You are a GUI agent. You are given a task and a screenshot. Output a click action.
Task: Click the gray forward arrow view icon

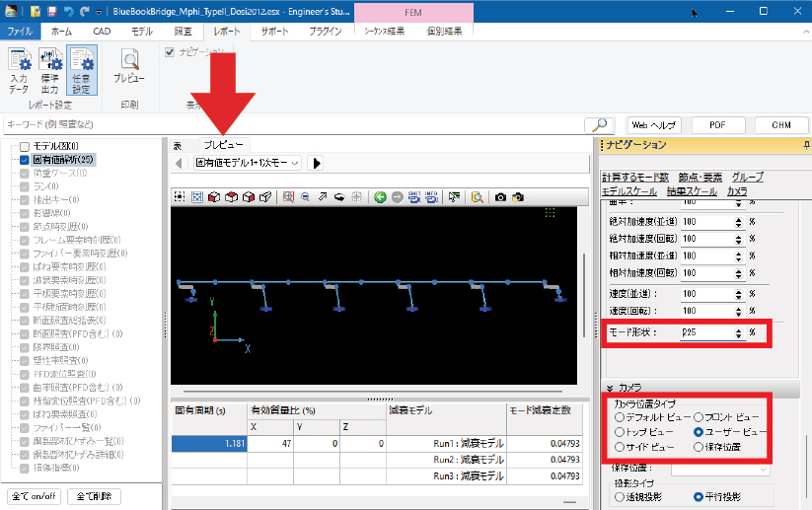(398, 196)
